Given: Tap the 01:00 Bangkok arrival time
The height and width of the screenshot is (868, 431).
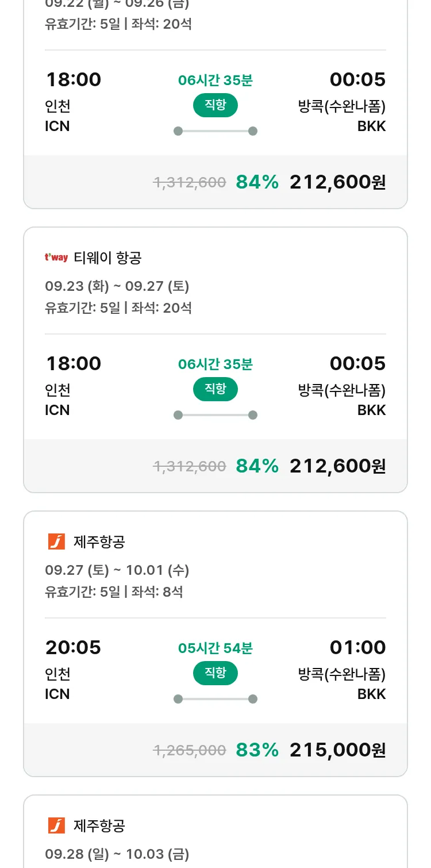Looking at the screenshot, I should click(x=357, y=647).
